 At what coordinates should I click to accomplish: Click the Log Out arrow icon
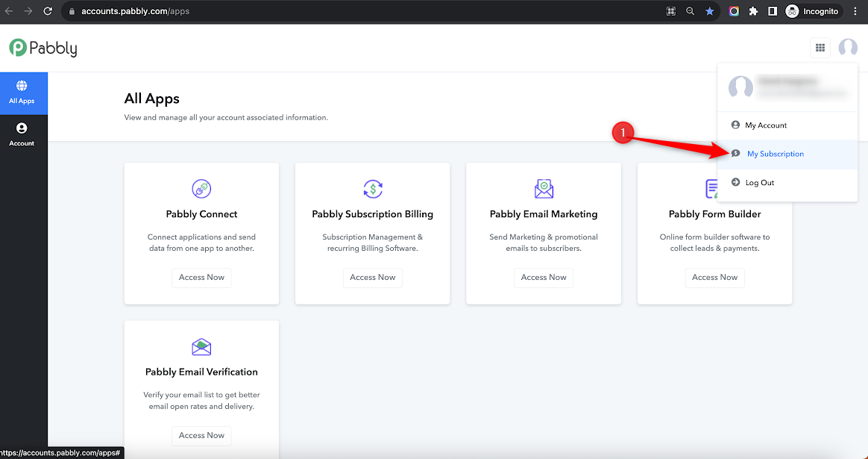735,182
